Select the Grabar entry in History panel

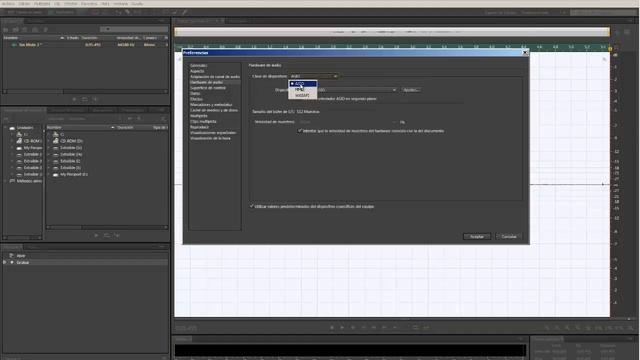tap(85, 262)
